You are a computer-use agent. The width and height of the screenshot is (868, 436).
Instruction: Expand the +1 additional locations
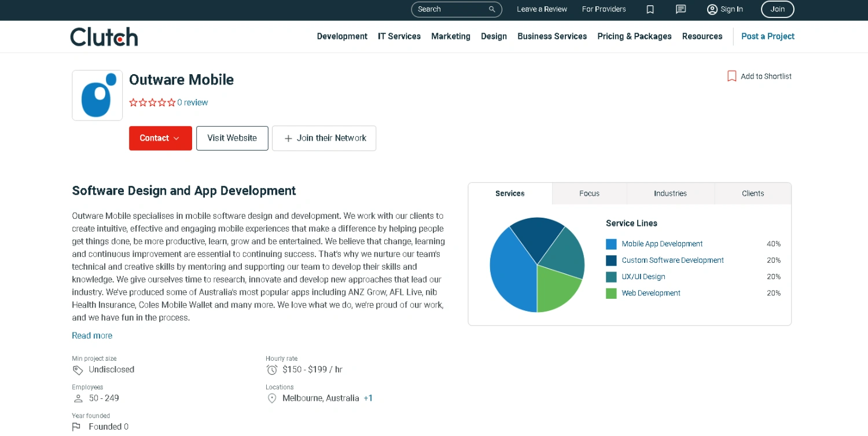[x=368, y=398]
